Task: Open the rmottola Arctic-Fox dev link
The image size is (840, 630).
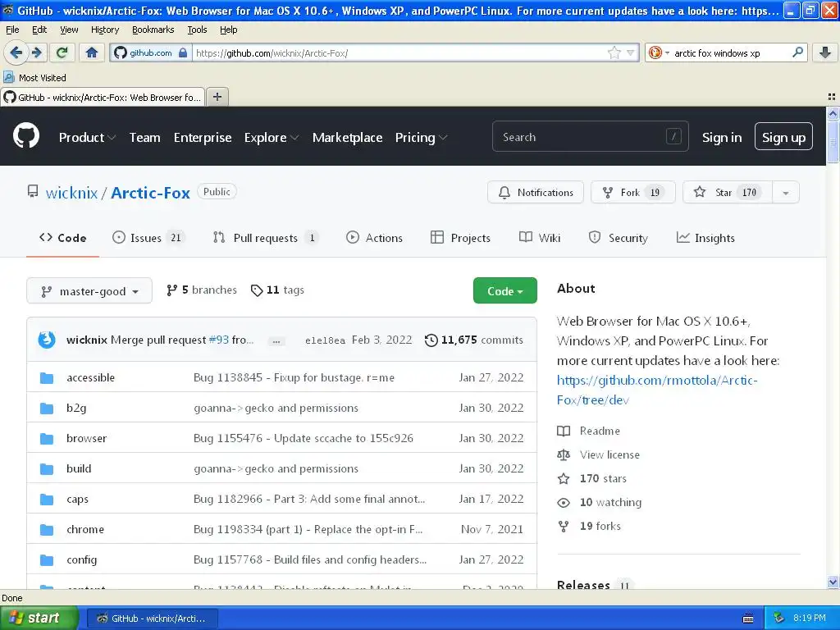Action: point(657,390)
